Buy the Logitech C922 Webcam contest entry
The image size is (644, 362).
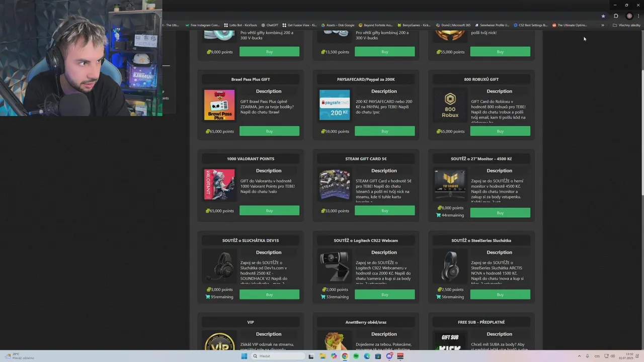coord(385,294)
